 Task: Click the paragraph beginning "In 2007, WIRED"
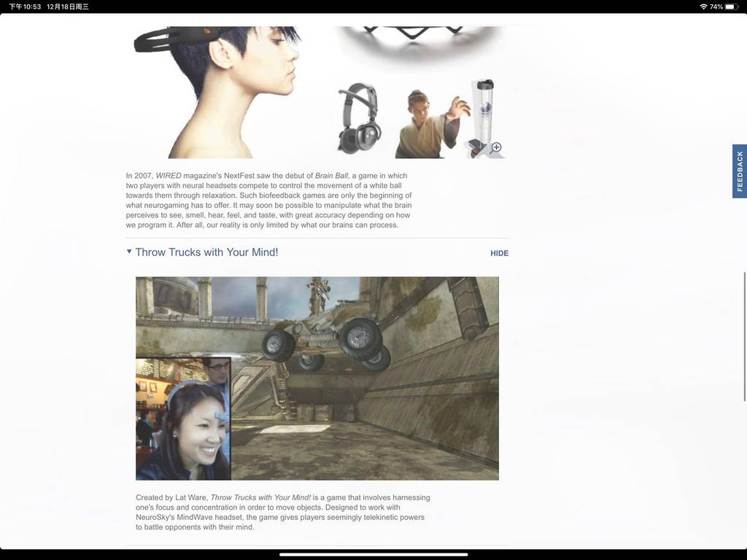click(269, 201)
